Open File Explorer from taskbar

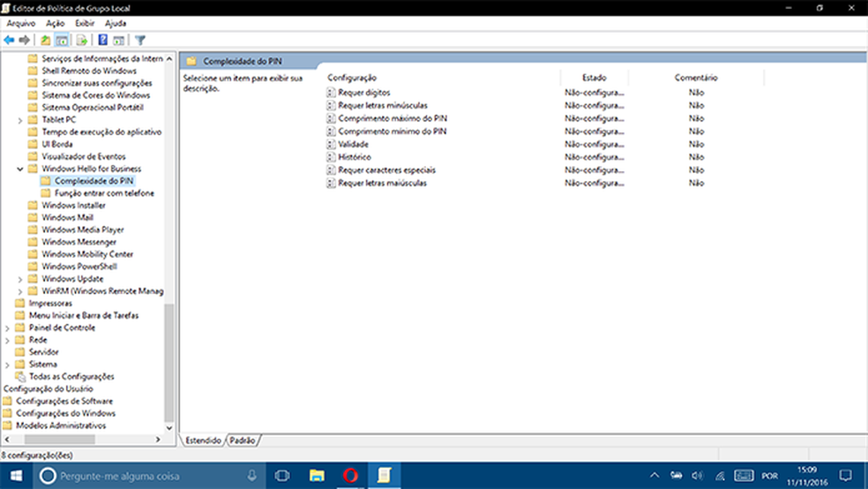(x=317, y=476)
